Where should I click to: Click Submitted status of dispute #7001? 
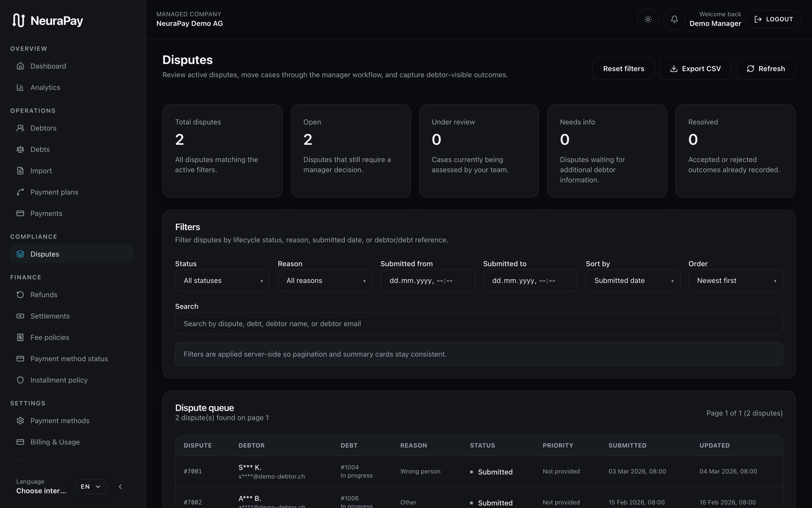491,472
